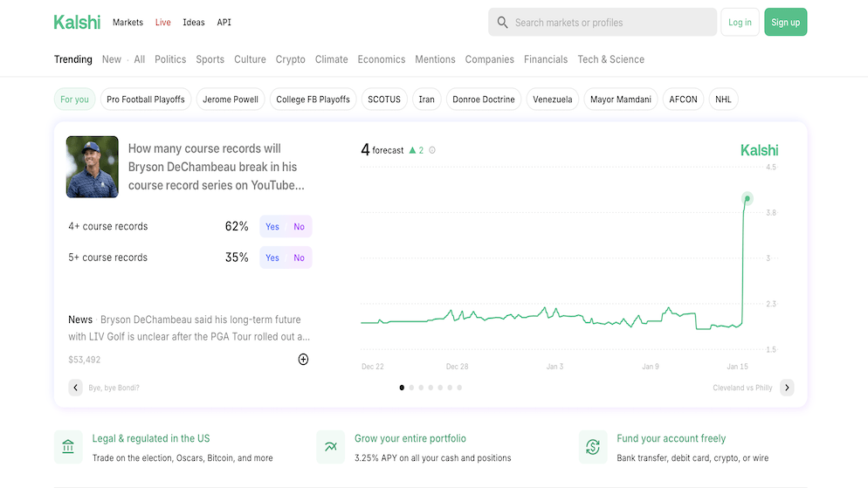Image resolution: width=868 pixels, height=488 pixels.
Task: Click the latest data point on chart
Action: point(747,198)
